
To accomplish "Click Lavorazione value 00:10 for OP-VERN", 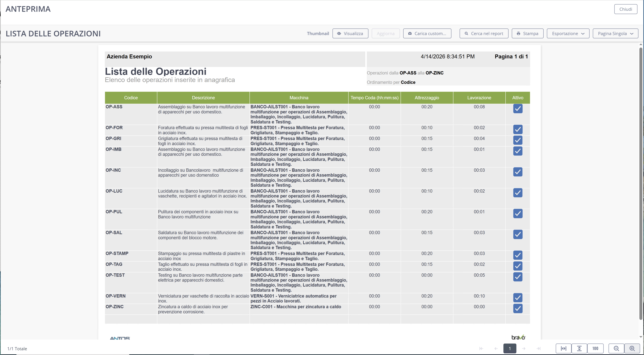I will (479, 296).
